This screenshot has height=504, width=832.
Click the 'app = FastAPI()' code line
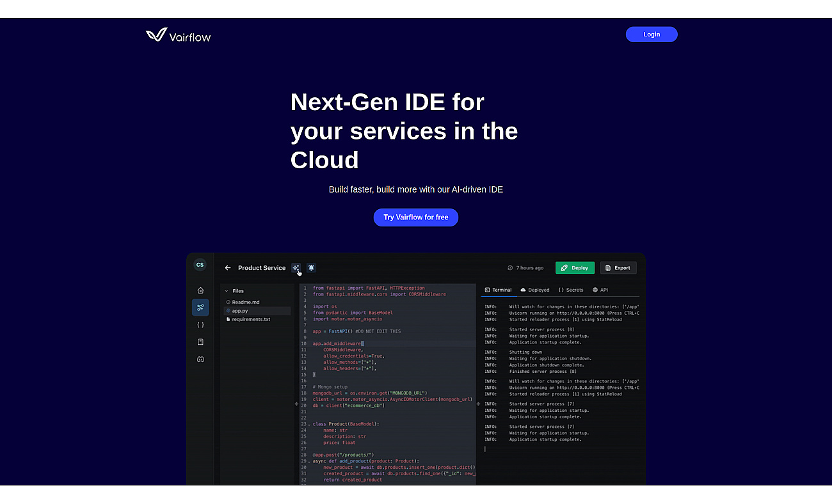pos(356,331)
